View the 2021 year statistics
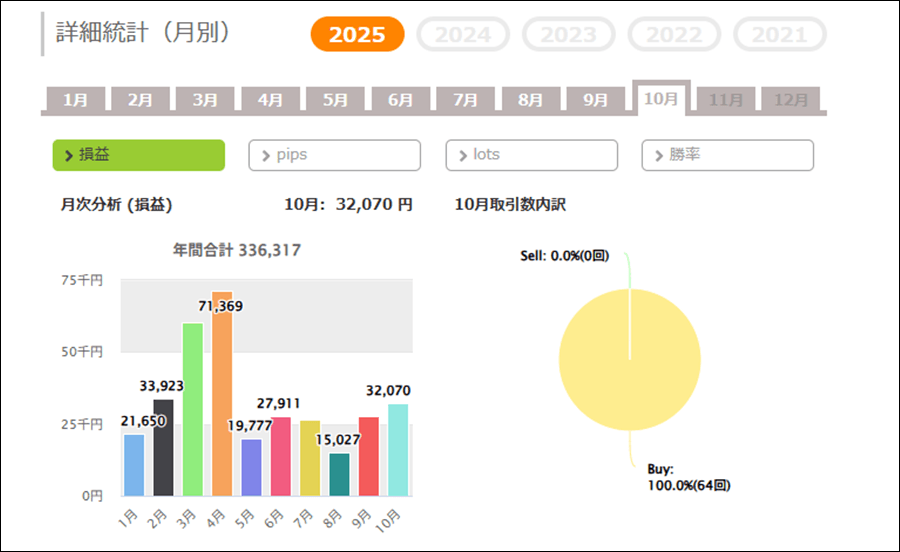 pyautogui.click(x=780, y=35)
